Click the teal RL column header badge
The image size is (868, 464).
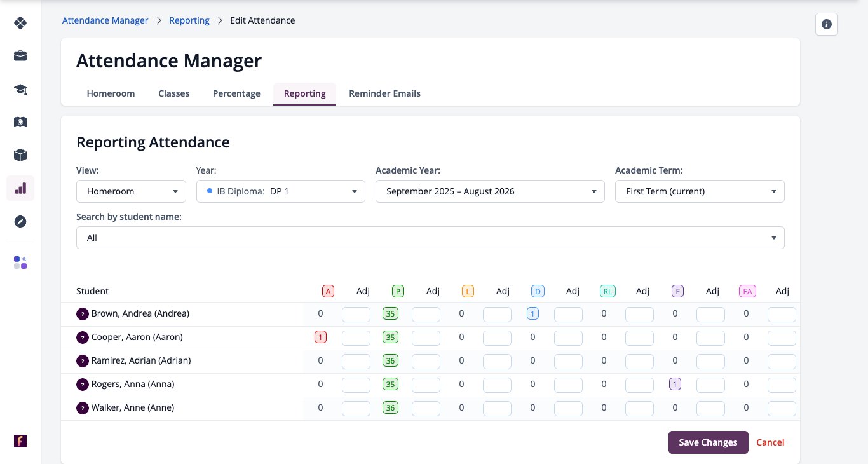point(607,291)
